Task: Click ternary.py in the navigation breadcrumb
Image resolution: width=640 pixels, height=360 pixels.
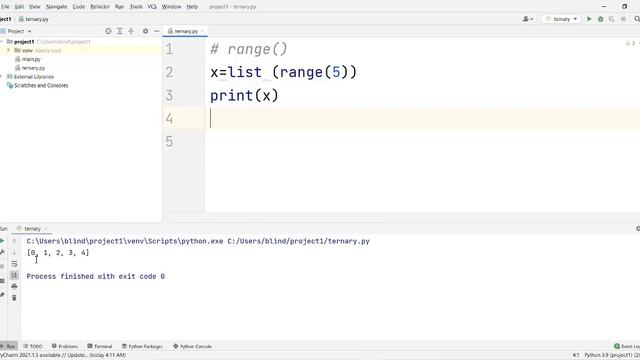Action: click(x=33, y=19)
